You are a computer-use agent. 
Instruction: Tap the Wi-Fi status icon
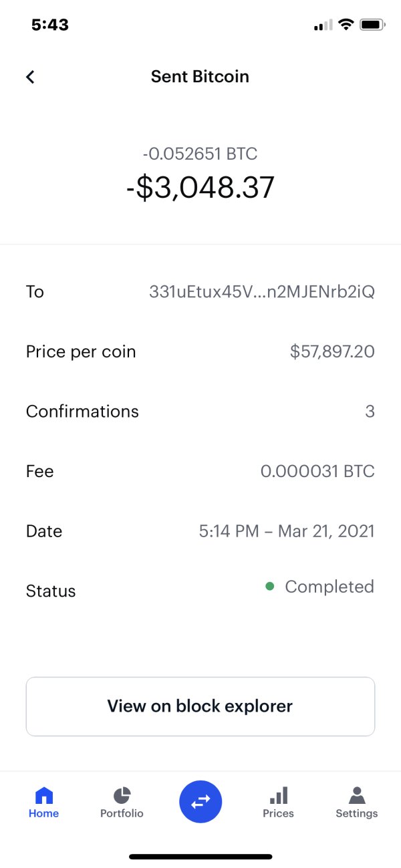point(346,25)
